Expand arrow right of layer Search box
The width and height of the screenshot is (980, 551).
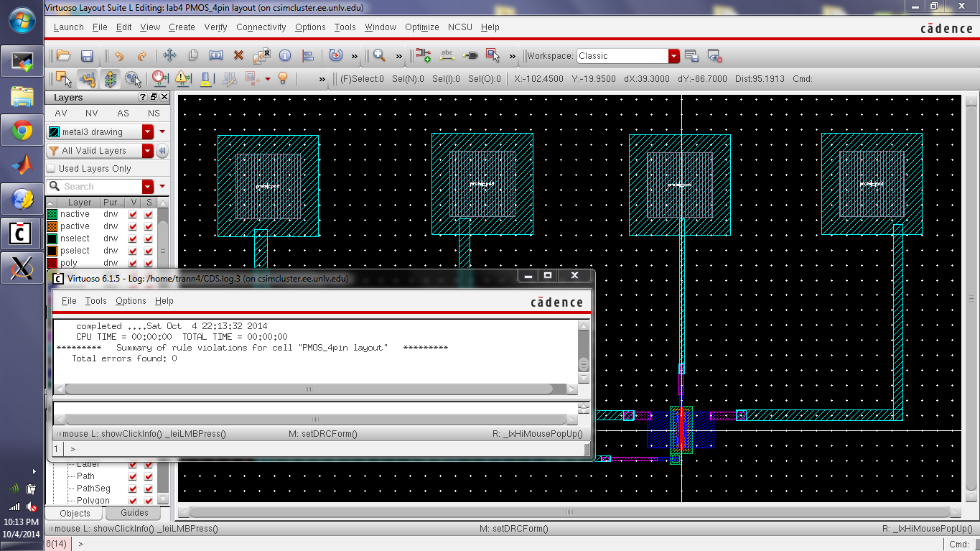[x=162, y=187]
